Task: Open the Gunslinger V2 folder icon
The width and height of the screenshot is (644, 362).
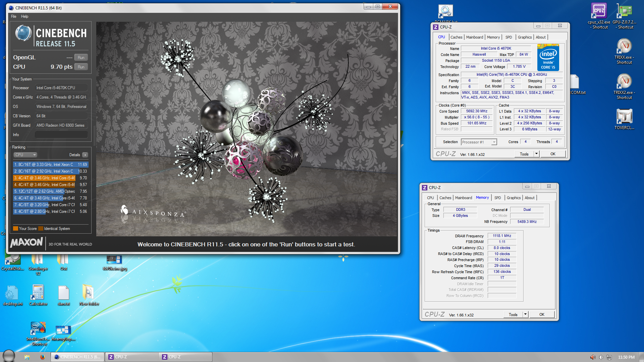Action: (38, 260)
